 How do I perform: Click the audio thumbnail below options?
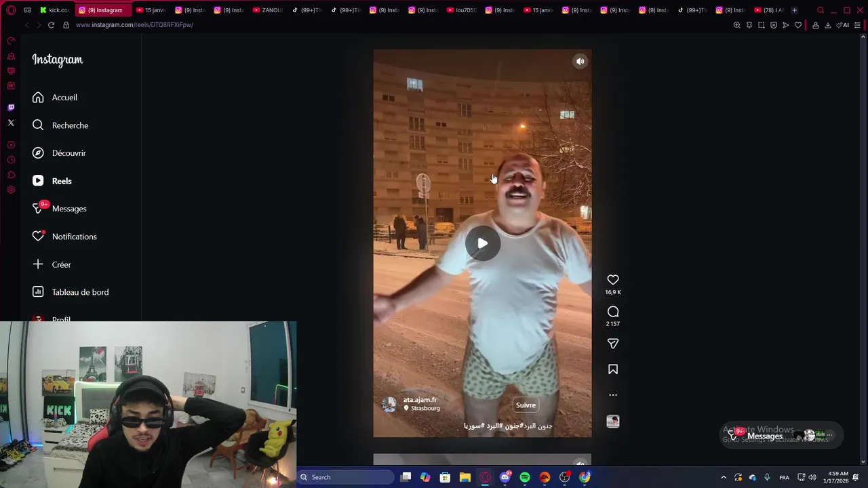click(613, 421)
